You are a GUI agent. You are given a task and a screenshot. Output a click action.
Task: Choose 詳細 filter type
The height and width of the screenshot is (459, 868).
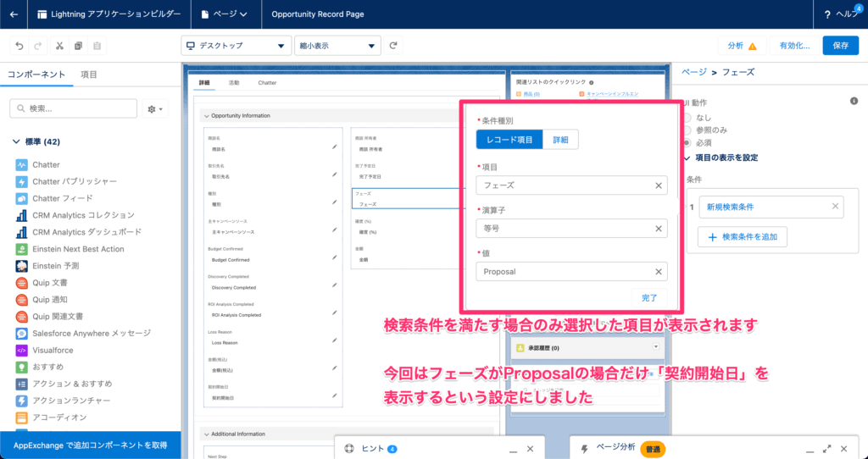pos(561,140)
